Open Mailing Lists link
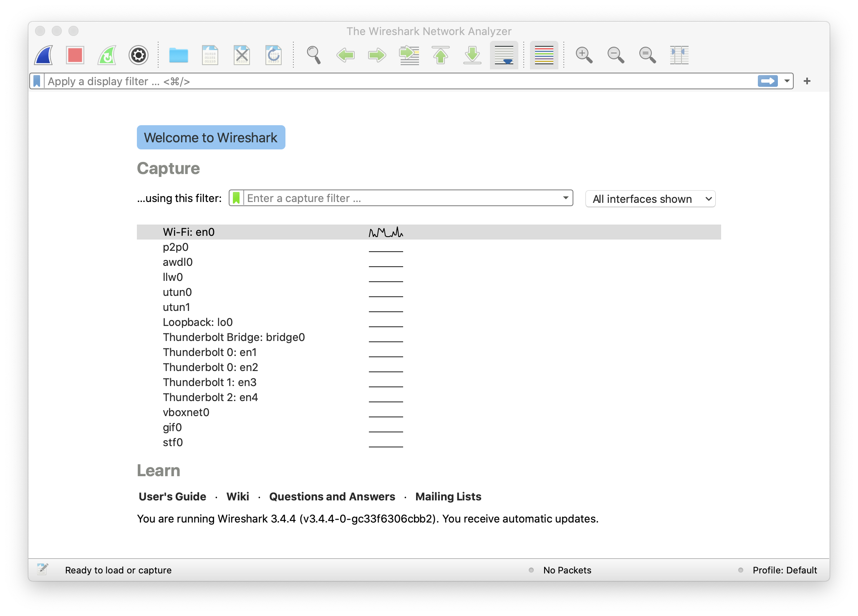Image resolution: width=858 pixels, height=616 pixels. [448, 497]
